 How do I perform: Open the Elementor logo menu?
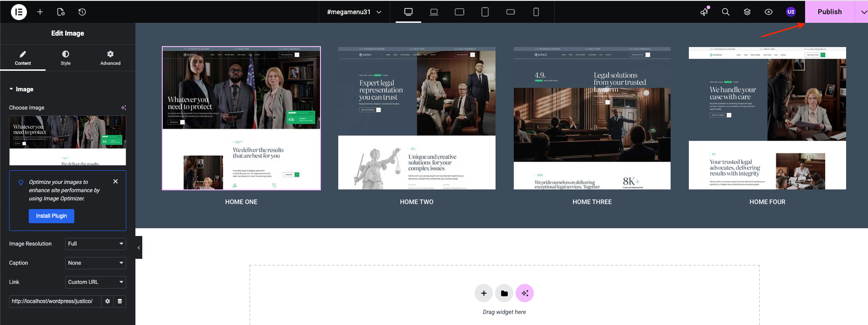[x=19, y=12]
